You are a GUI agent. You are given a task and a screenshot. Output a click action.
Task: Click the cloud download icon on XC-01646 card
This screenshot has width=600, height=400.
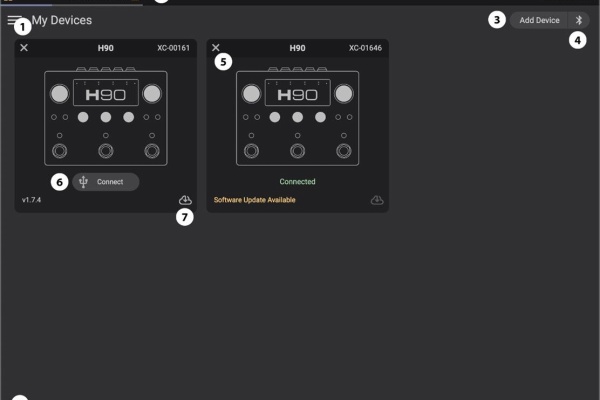point(377,200)
